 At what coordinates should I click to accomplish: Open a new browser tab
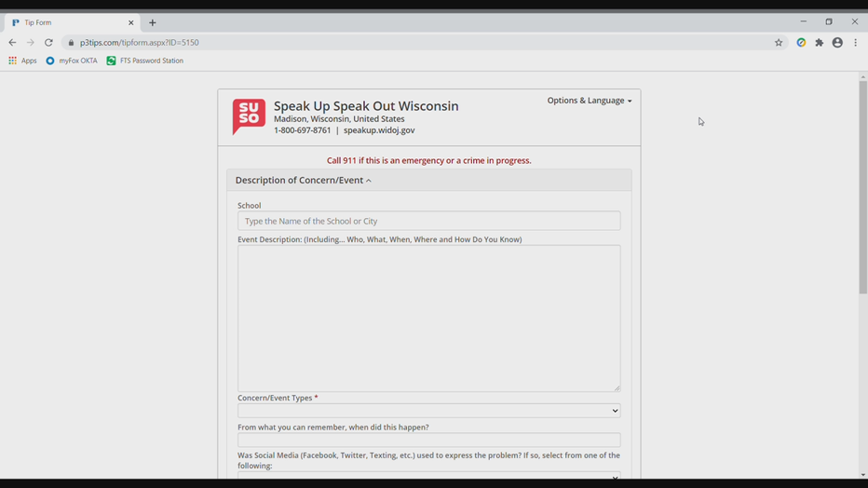click(153, 22)
